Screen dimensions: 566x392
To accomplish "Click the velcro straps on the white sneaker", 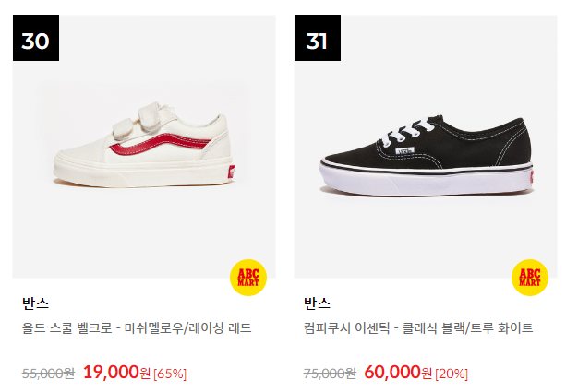I will (144, 121).
